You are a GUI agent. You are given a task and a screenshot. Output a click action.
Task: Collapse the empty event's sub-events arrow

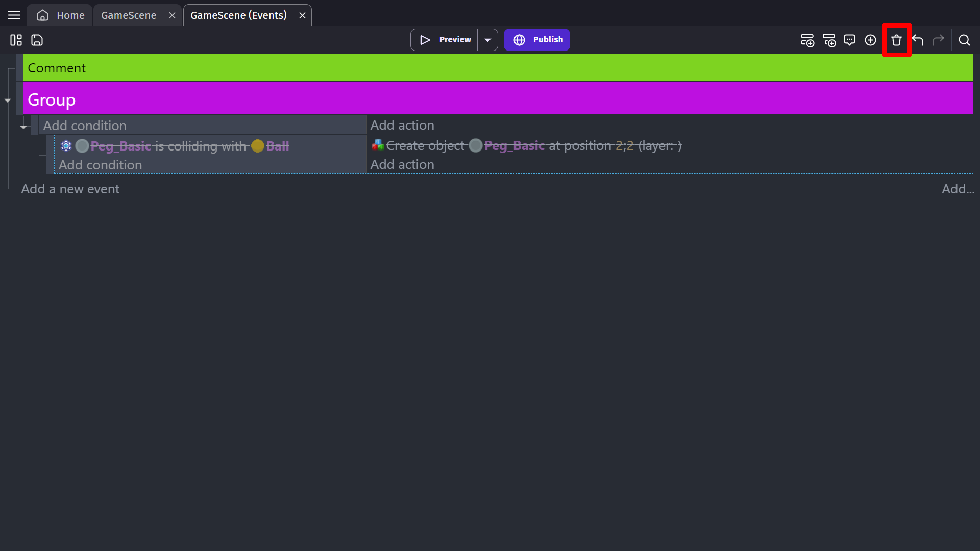click(23, 127)
